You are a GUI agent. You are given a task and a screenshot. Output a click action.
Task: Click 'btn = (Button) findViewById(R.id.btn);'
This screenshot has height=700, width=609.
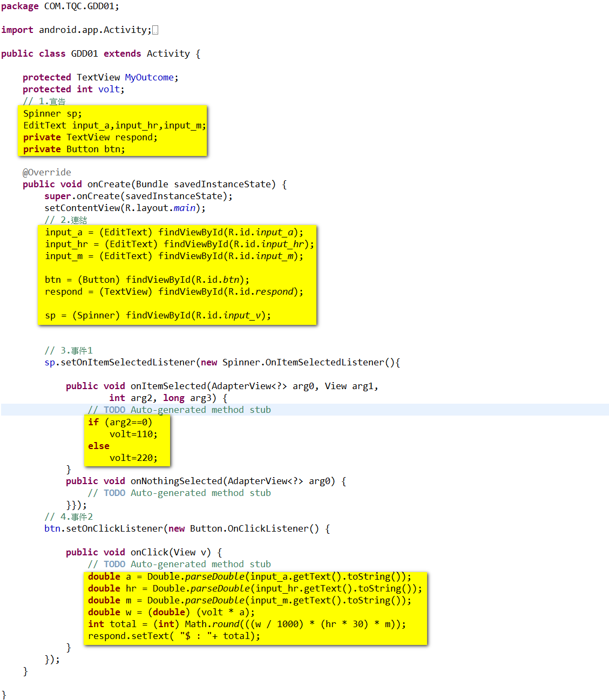point(147,280)
